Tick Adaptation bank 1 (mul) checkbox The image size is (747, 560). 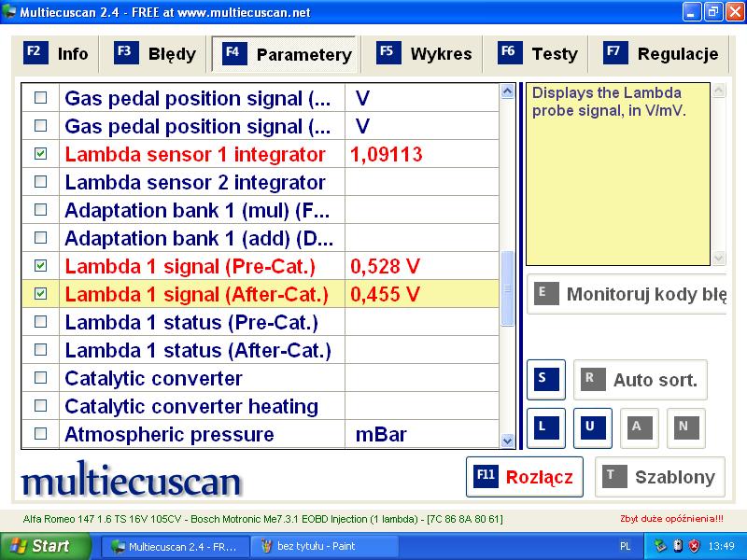pyautogui.click(x=41, y=209)
